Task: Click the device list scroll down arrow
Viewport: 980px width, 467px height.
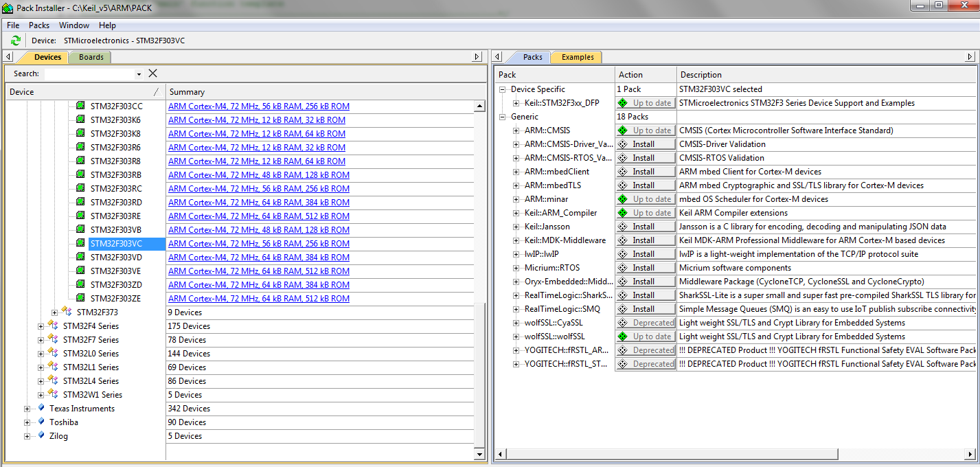Action: [479, 454]
